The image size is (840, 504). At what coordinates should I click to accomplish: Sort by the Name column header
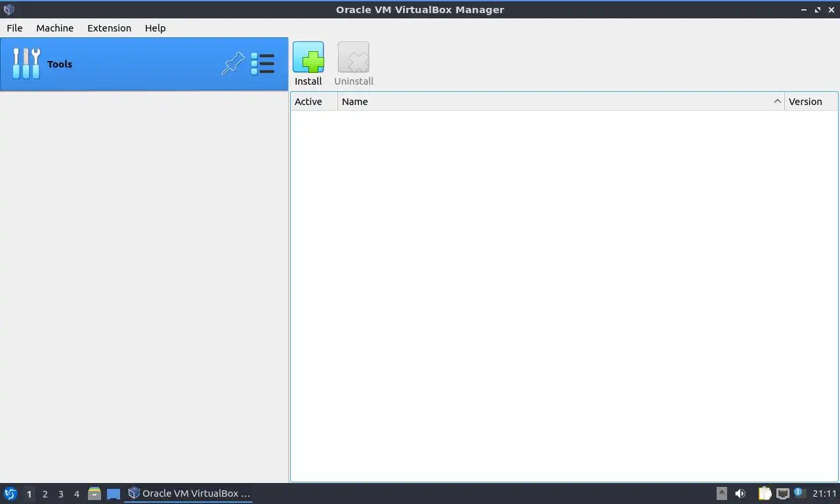pos(561,102)
